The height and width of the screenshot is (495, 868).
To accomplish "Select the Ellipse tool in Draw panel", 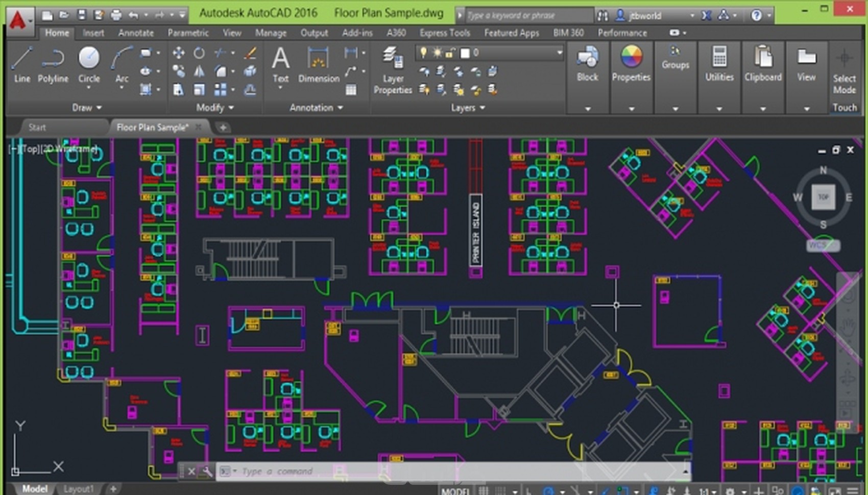I will [x=146, y=71].
